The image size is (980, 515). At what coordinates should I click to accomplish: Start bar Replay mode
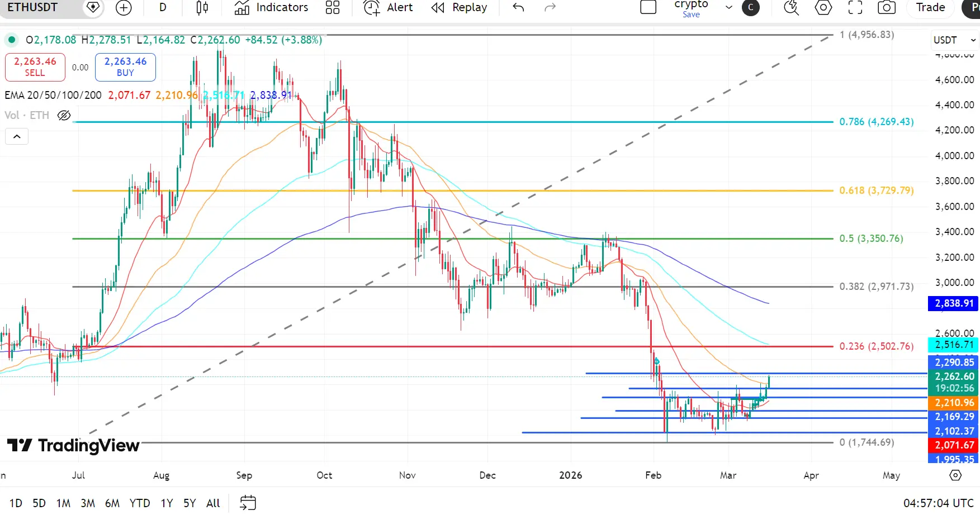[460, 8]
